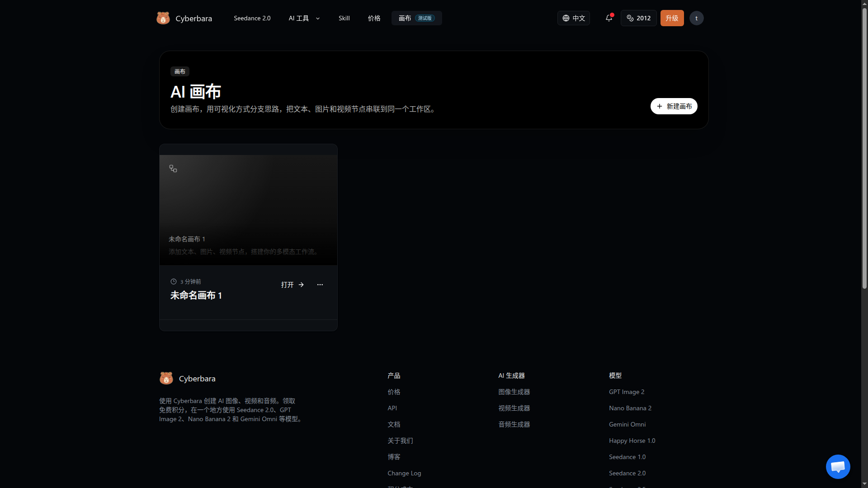
Task: Open 视频生成器 footer link
Action: 514,408
